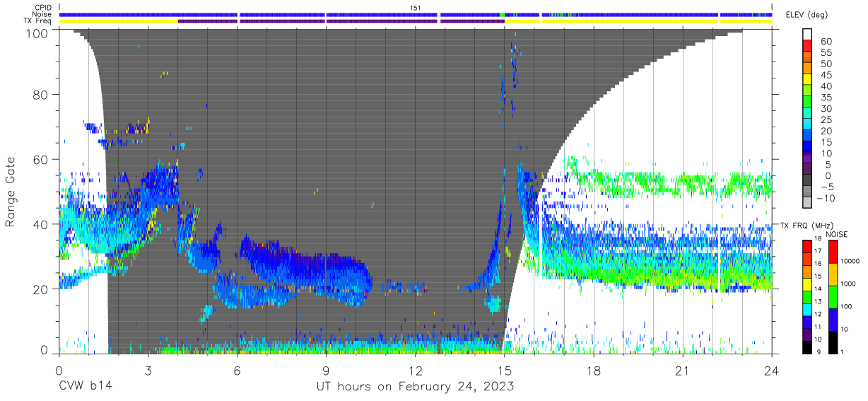
Task: Click the green segment of the NOISE colorbar
Action: 833,297
